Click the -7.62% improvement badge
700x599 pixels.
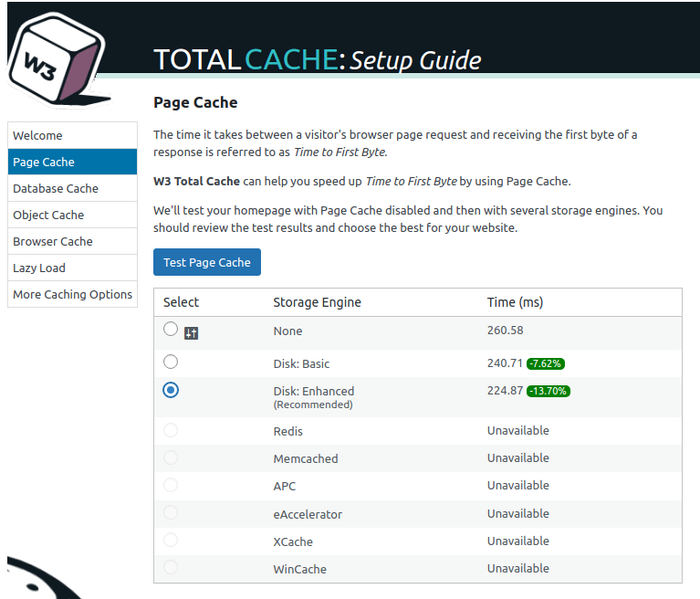point(546,363)
